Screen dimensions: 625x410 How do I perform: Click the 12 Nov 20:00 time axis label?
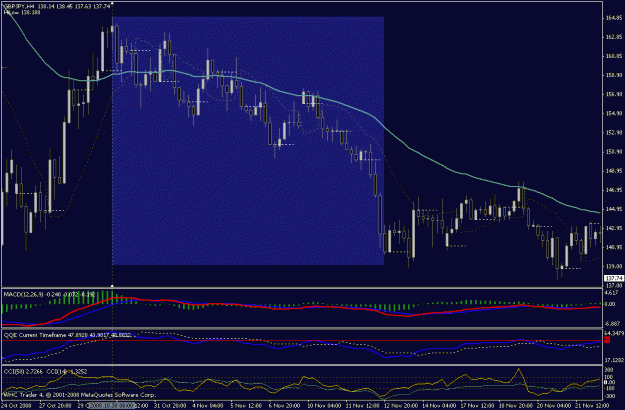tap(400, 405)
